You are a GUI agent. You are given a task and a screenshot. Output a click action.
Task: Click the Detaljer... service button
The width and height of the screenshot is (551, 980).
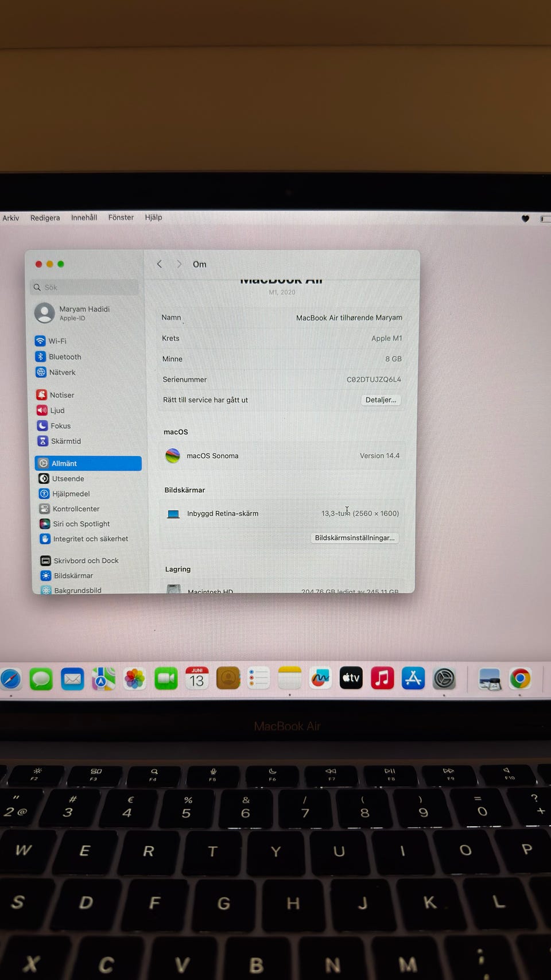[381, 400]
